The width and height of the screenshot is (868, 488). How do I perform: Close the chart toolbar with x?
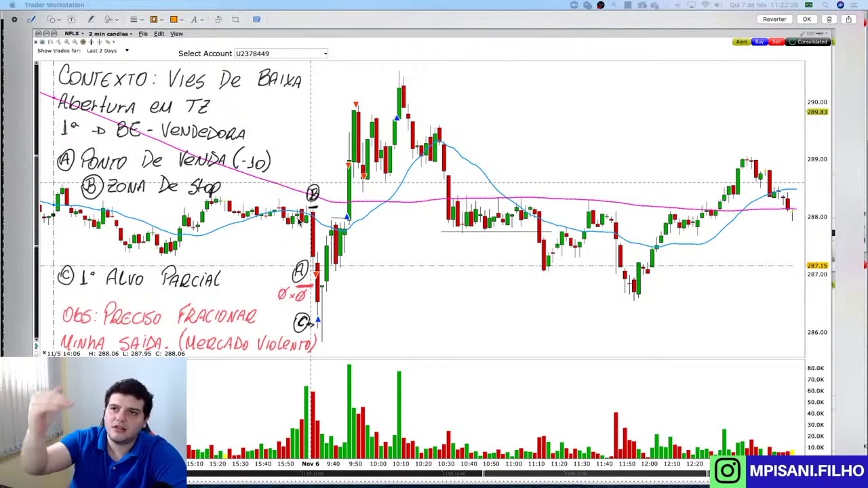pyautogui.click(x=35, y=42)
